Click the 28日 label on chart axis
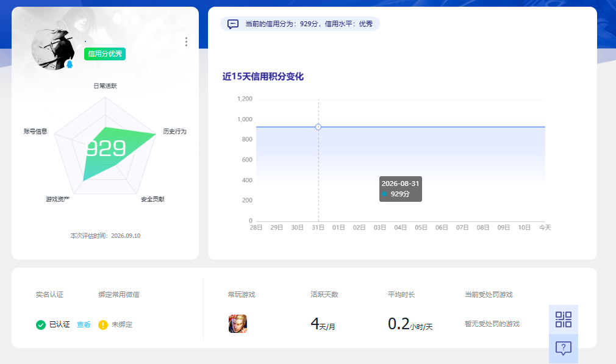Screen dimensions: 616x364 pyautogui.click(x=256, y=227)
